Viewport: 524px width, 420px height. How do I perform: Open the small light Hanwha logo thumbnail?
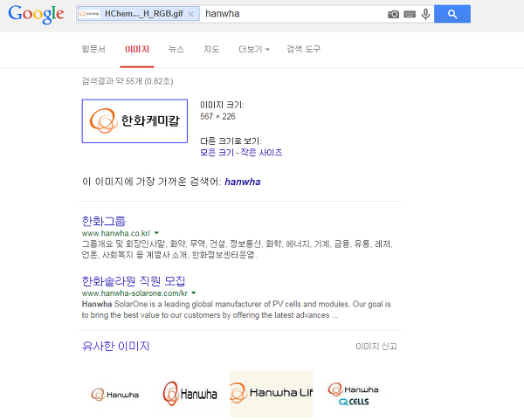(x=115, y=395)
